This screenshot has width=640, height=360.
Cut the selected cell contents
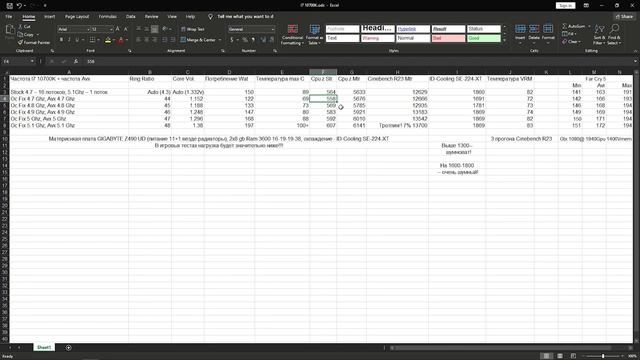click(24, 27)
